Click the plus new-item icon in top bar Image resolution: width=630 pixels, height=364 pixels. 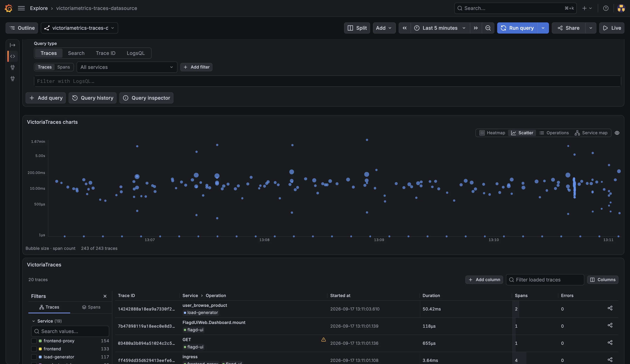point(587,8)
